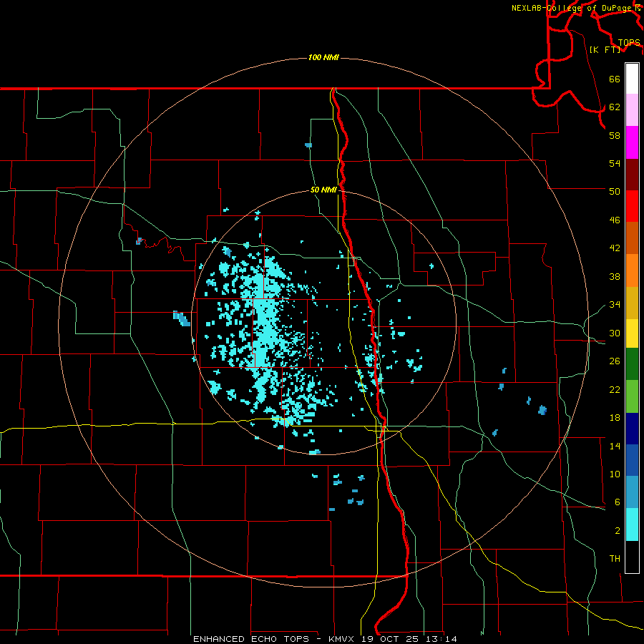Click the black TH swatch in legend
Screen dimensions: 644x644
[632, 557]
